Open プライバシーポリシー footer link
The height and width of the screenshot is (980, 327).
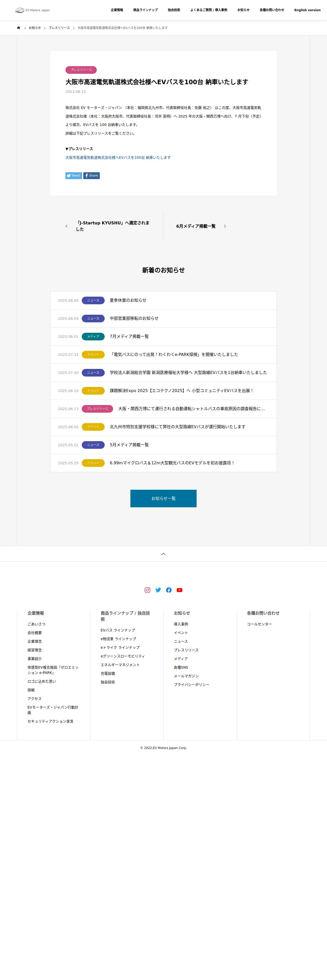click(x=192, y=685)
